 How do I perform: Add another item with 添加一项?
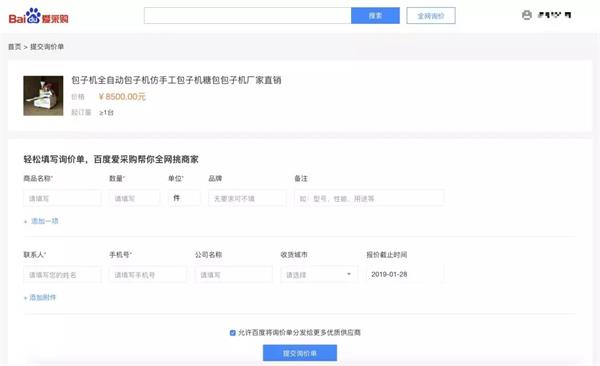click(41, 221)
